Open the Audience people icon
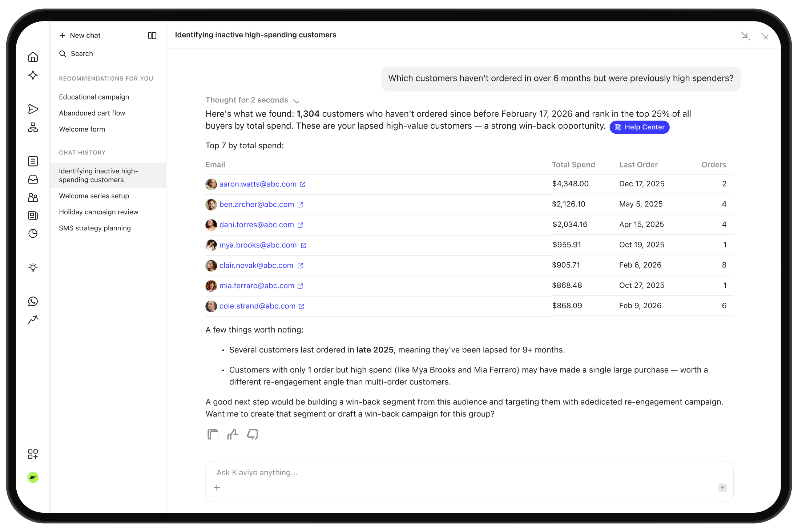 [x=33, y=197]
